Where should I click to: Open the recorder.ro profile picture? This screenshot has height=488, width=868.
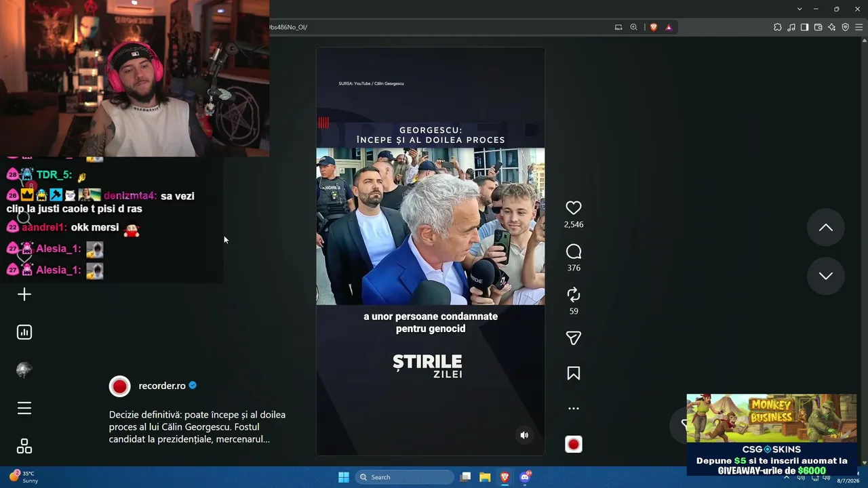(x=120, y=386)
